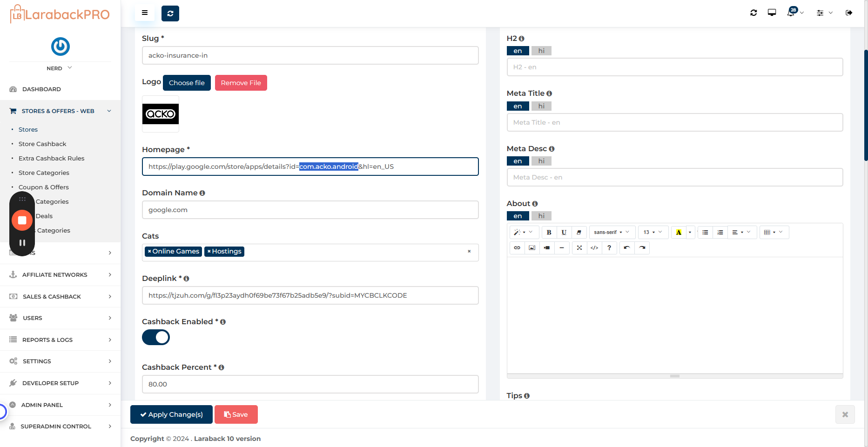
Task: Apply the yellow highlight text color
Action: click(x=679, y=232)
